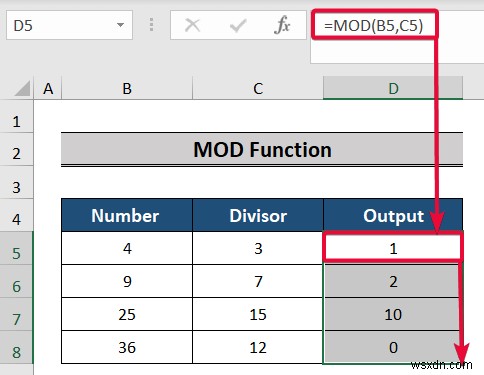The image size is (484, 375).
Task: Select column D header
Action: 393,89
